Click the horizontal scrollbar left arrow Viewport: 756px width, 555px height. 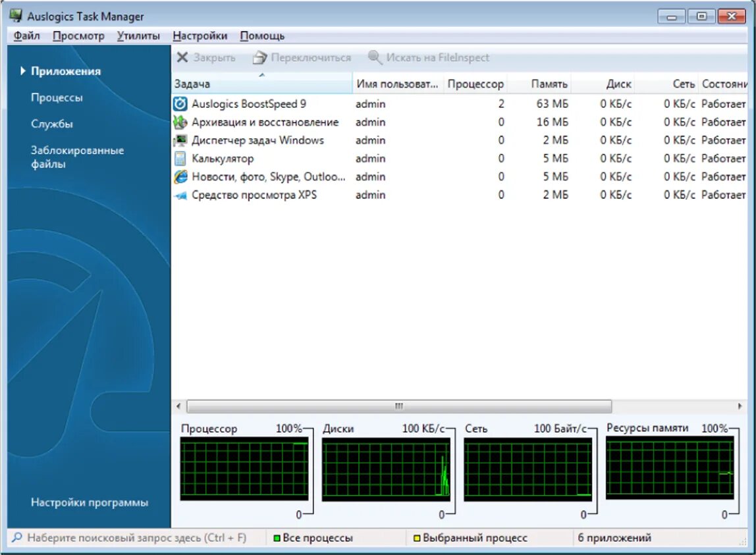tap(178, 406)
